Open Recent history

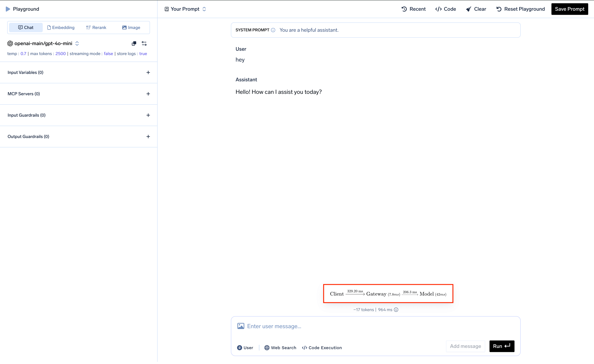[x=414, y=9]
